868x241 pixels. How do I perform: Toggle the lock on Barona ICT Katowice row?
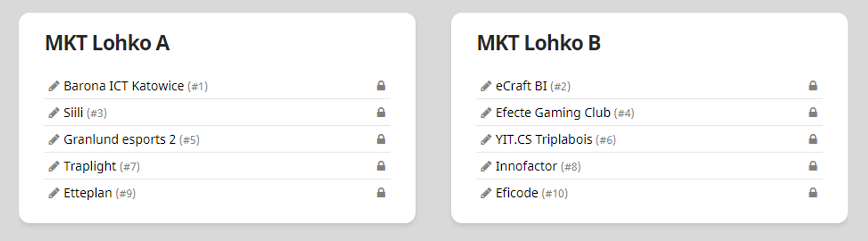click(381, 86)
